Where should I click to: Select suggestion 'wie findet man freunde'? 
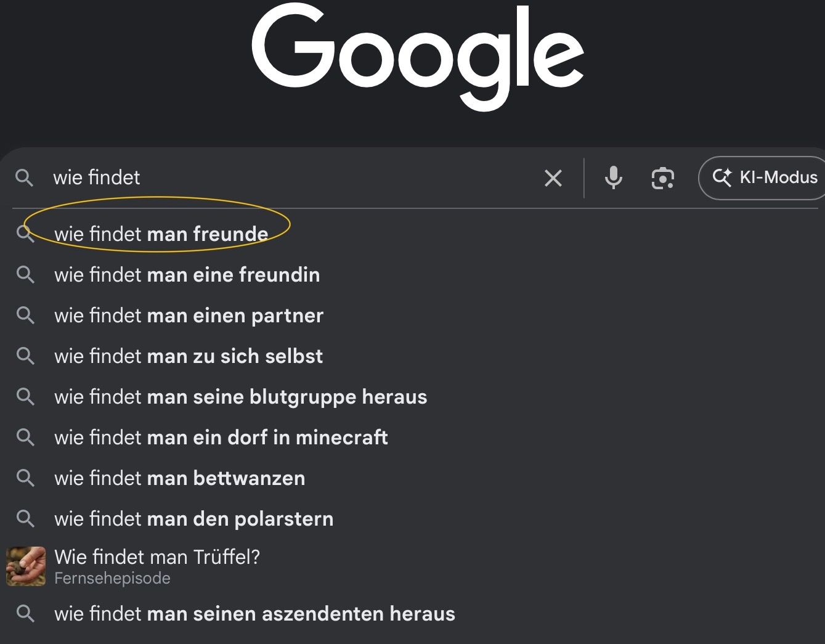tap(161, 234)
